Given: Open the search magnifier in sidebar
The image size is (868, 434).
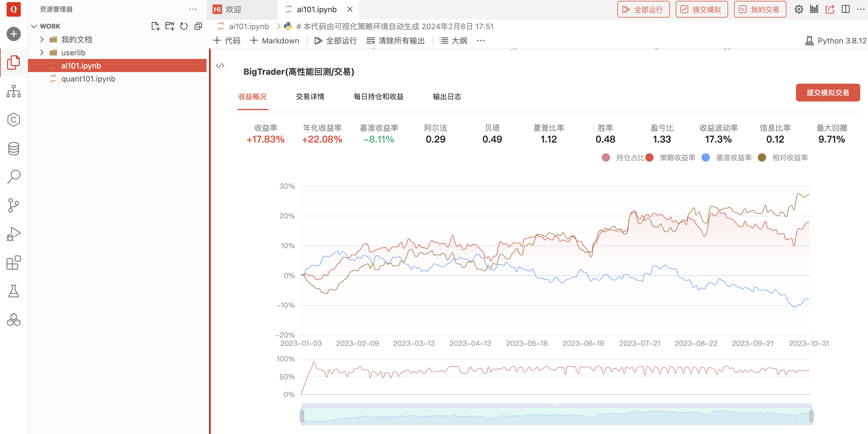Looking at the screenshot, I should 13,176.
